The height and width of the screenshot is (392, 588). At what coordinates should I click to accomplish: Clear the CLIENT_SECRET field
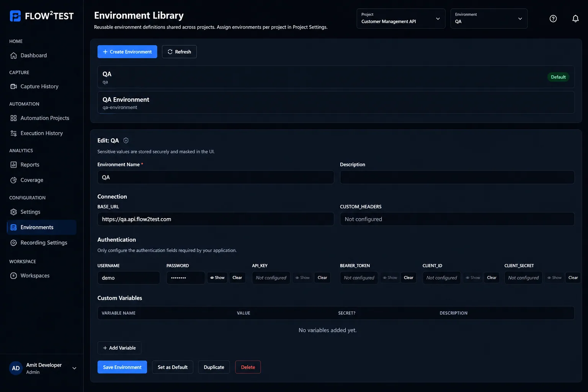pyautogui.click(x=573, y=278)
